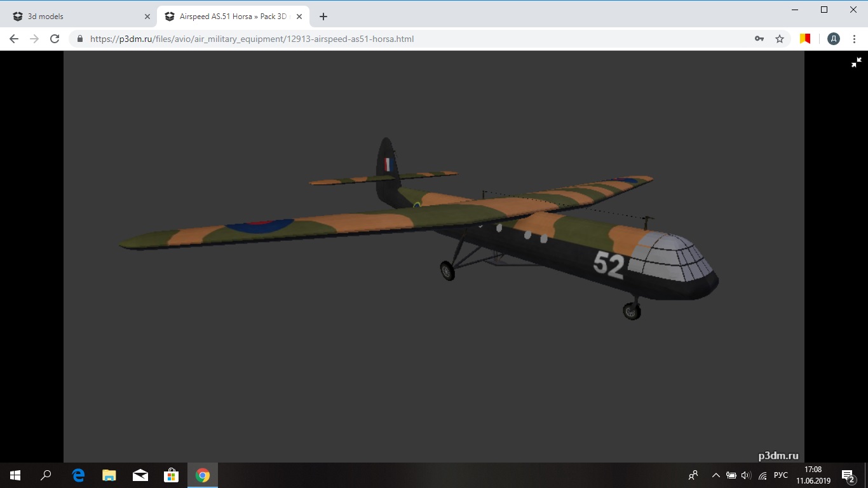This screenshot has width=868, height=488.
Task: Open the Mail app on the taskbar
Action: 140,475
